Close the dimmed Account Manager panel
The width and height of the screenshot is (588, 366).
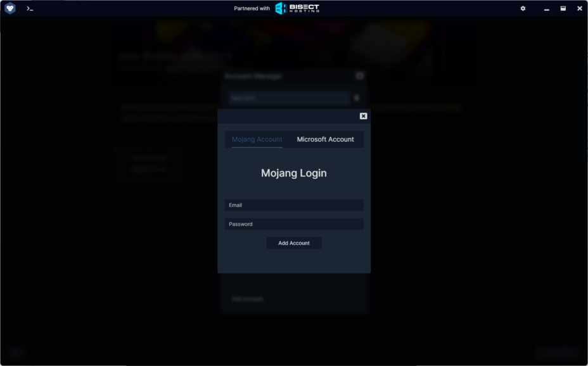click(x=359, y=76)
